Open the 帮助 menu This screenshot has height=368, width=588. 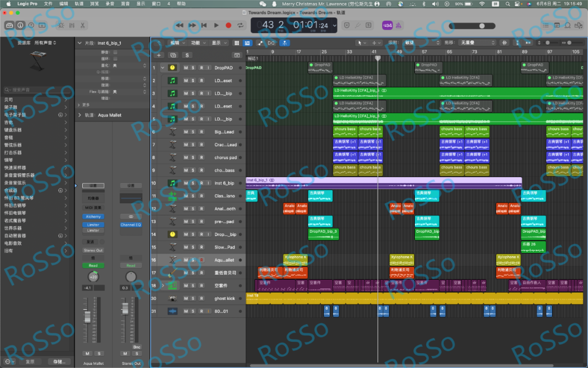(x=181, y=4)
